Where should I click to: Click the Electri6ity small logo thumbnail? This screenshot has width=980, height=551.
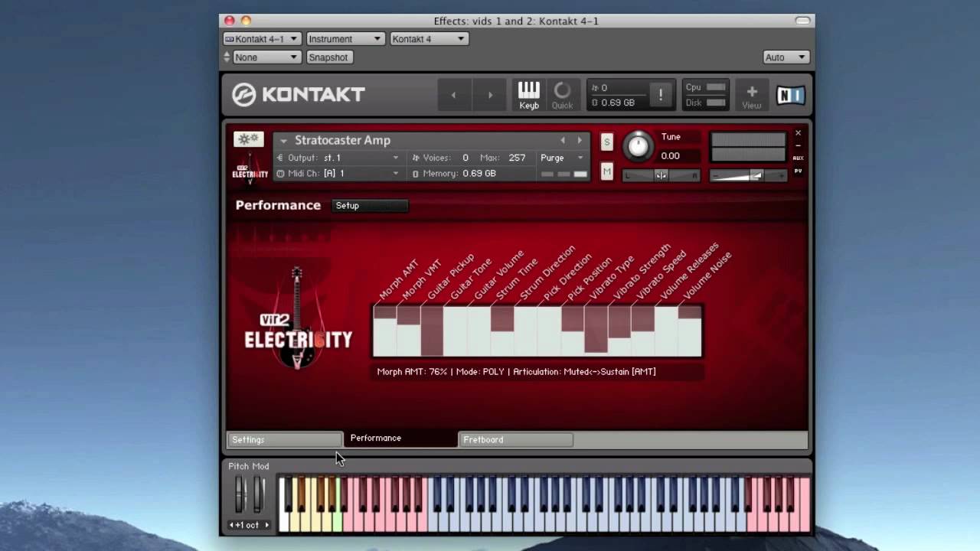coord(250,168)
